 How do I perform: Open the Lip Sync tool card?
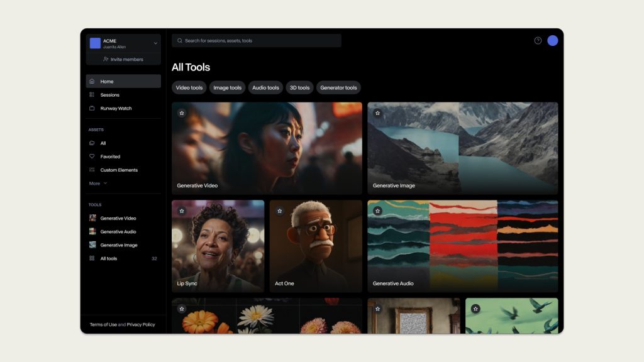pos(218,246)
